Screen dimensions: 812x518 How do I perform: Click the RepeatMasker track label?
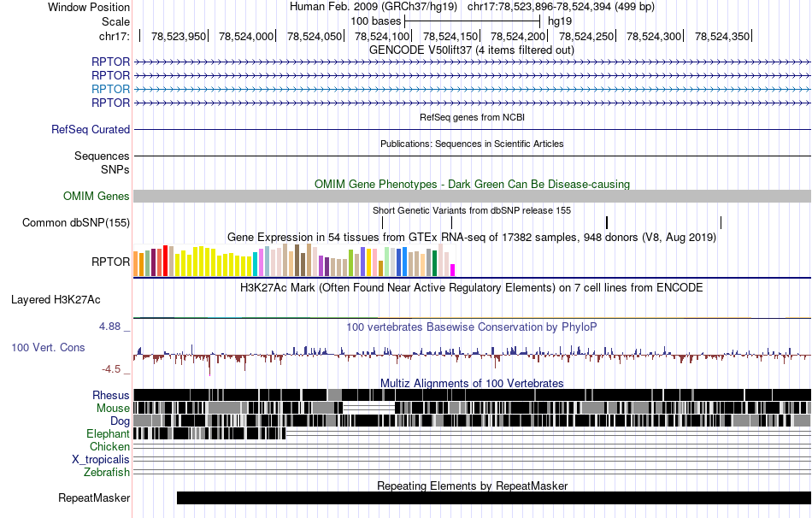[94, 497]
